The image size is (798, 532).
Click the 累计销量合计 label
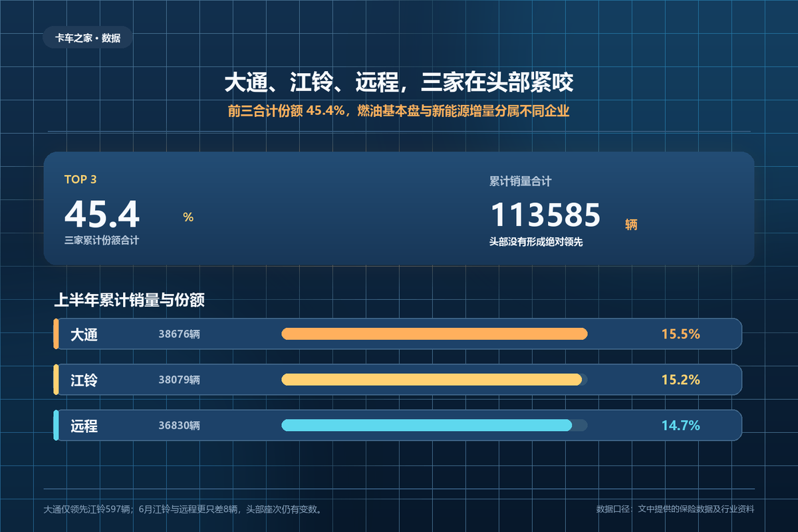521,181
